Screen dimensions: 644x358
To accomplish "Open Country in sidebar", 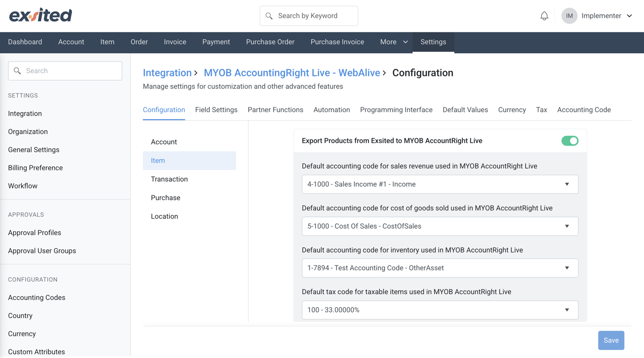I will 20,316.
